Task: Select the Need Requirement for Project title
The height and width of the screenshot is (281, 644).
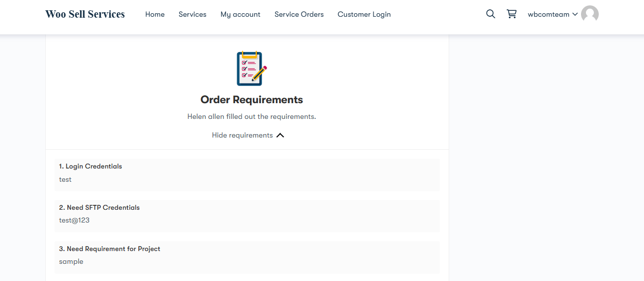Action: (110, 249)
